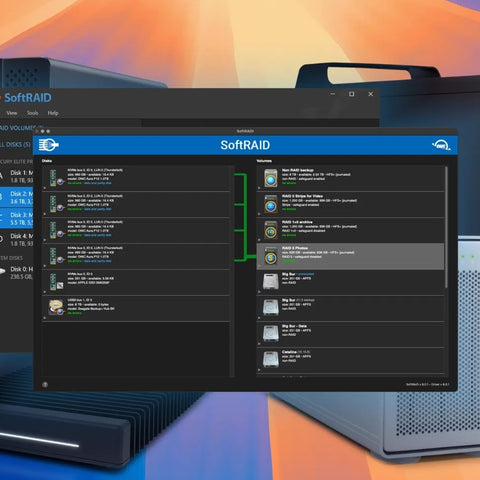Expand the Non-RAID backup volume tile
Screen dimensions: 480x480
[259, 188]
